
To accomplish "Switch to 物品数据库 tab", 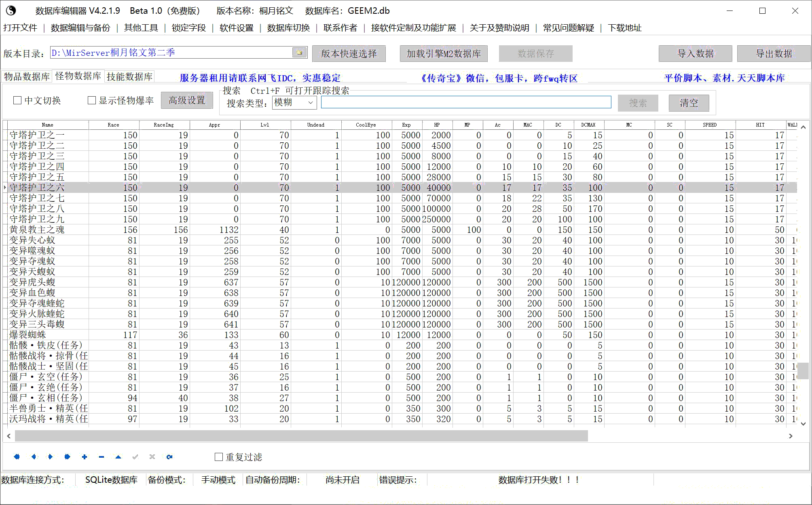I will coord(27,77).
